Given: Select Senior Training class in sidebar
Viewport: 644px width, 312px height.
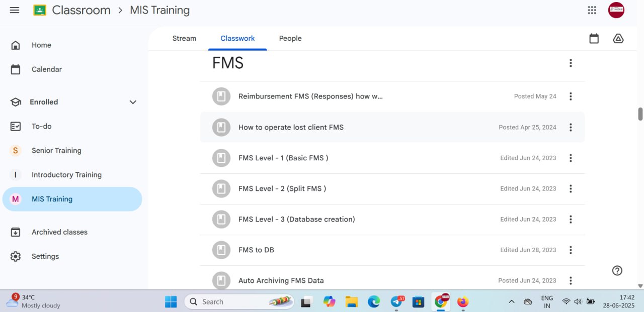Looking at the screenshot, I should tap(56, 150).
